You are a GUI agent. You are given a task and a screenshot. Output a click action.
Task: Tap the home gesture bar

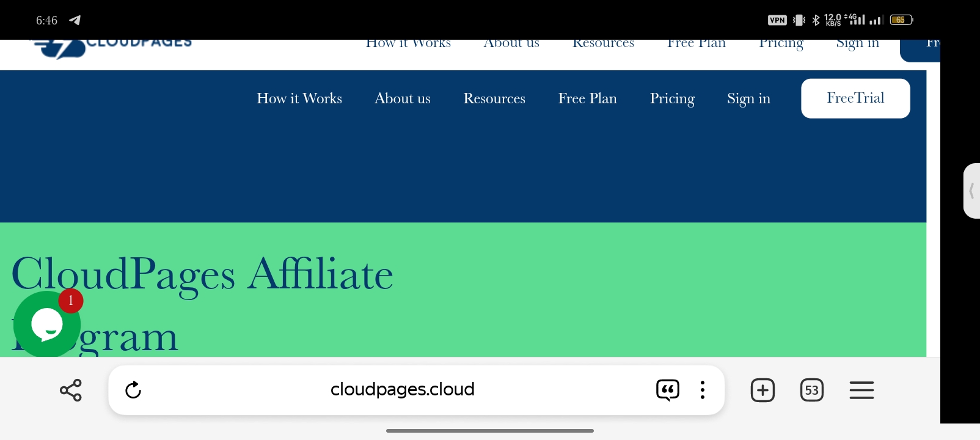[490, 431]
